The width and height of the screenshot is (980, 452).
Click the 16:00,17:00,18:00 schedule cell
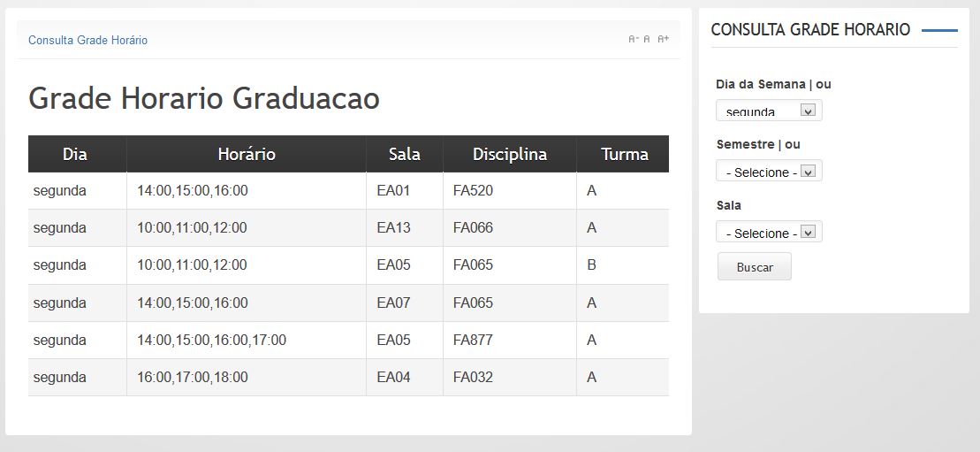coord(193,378)
